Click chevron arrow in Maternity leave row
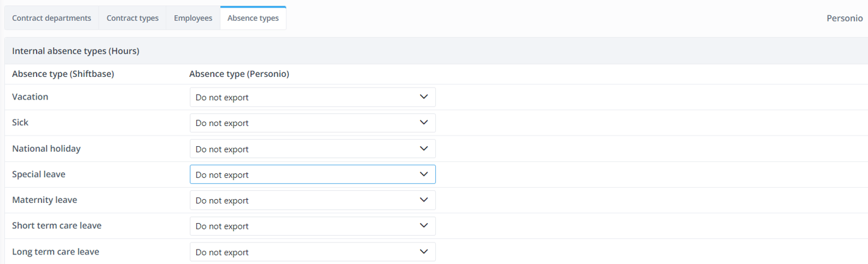Viewport: 868px width, 264px height. coord(424,200)
